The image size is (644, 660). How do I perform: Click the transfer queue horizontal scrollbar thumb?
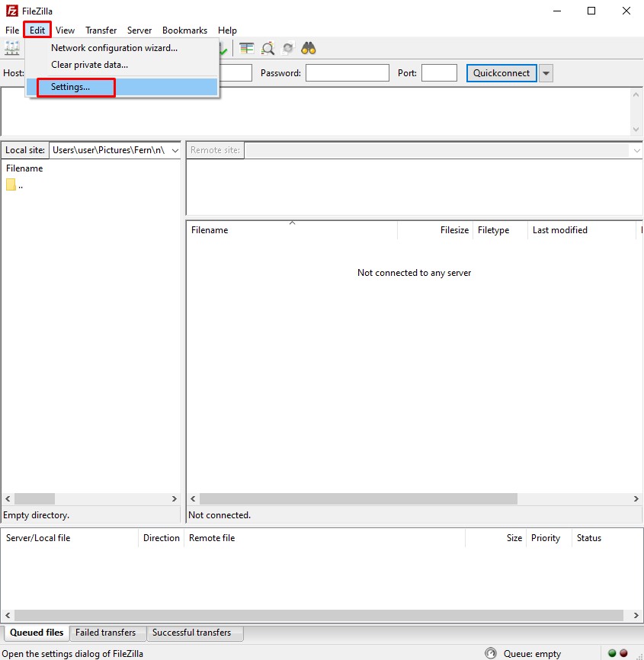point(319,615)
